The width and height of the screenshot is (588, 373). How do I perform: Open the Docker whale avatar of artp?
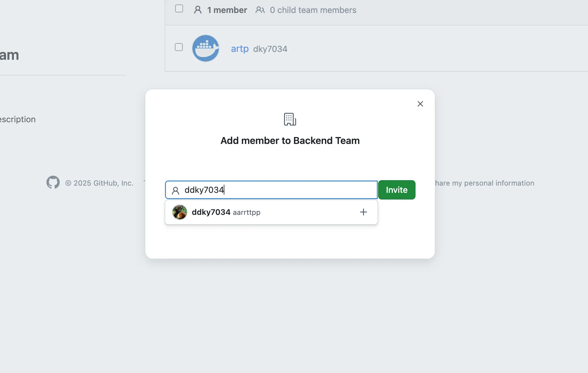[x=206, y=48]
